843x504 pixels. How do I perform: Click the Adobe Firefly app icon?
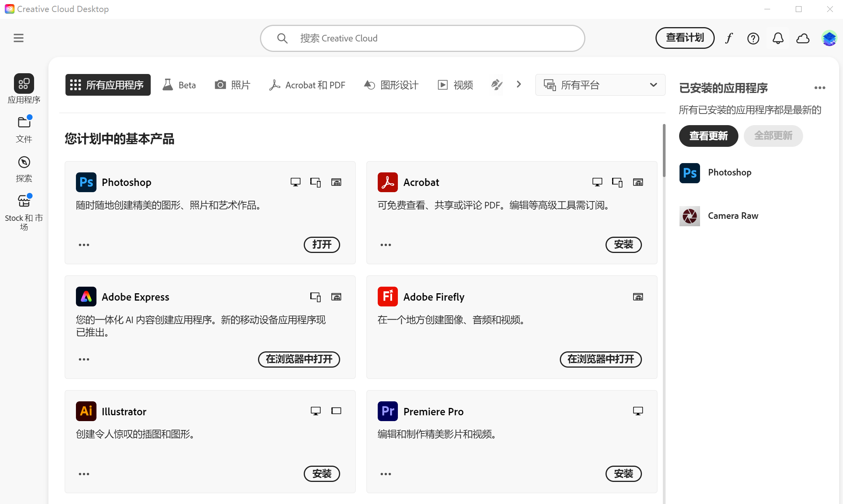tap(388, 297)
